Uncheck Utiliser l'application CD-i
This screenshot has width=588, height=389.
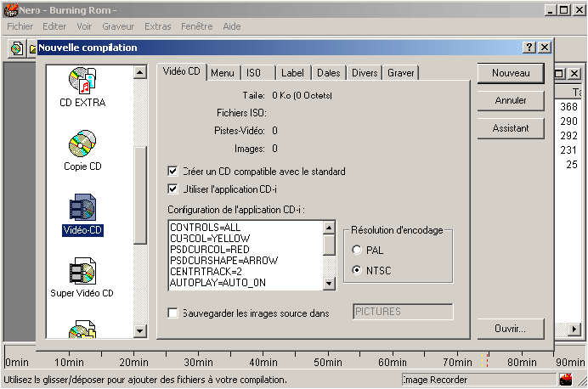point(172,189)
